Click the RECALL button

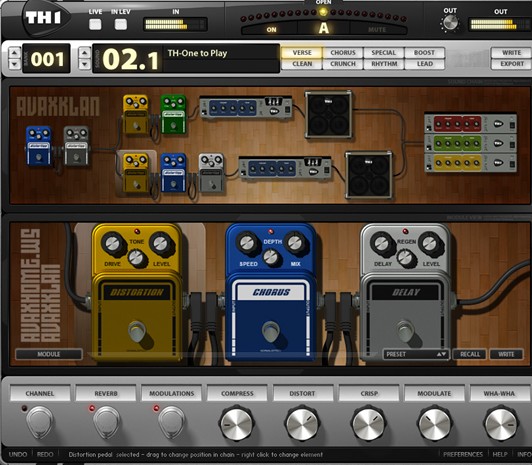click(x=470, y=354)
